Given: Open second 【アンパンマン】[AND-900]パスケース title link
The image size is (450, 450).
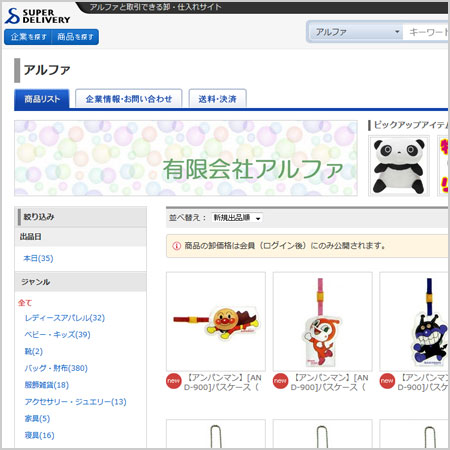Looking at the screenshot, I should coord(329,382).
